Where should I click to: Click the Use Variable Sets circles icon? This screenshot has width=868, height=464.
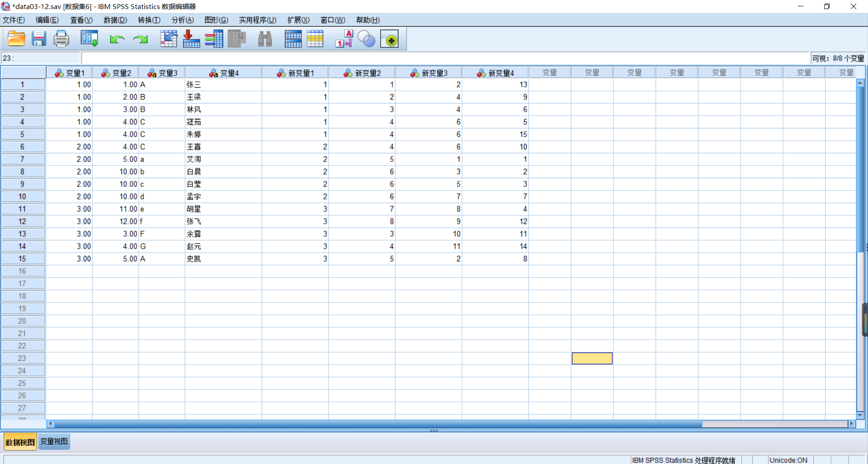366,39
